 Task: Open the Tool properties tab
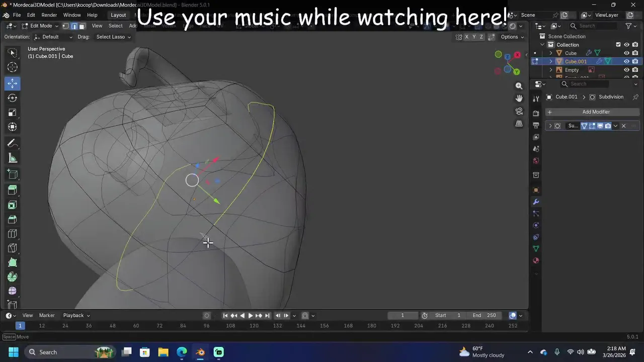[536, 99]
